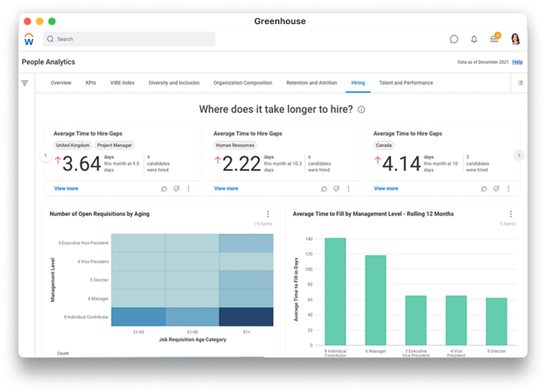Open the notifications bell
546x392 pixels.
pyautogui.click(x=474, y=39)
